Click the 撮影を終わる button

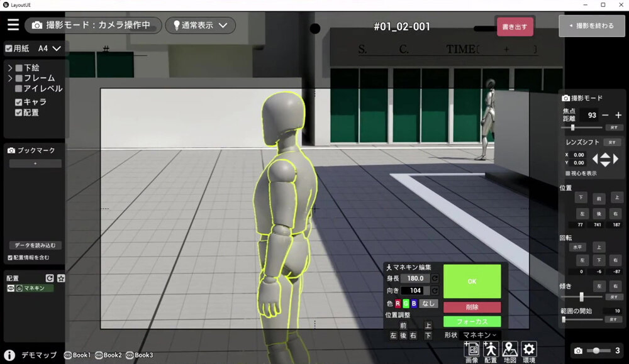pos(592,26)
